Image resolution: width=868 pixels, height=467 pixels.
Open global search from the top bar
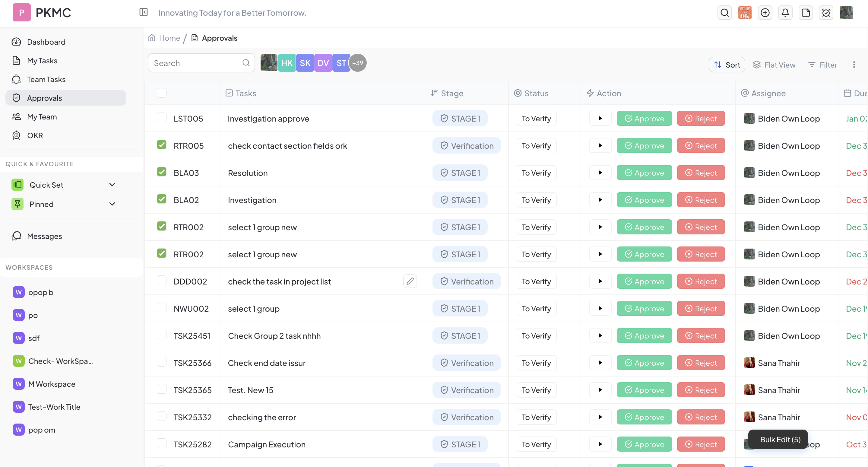click(x=724, y=12)
